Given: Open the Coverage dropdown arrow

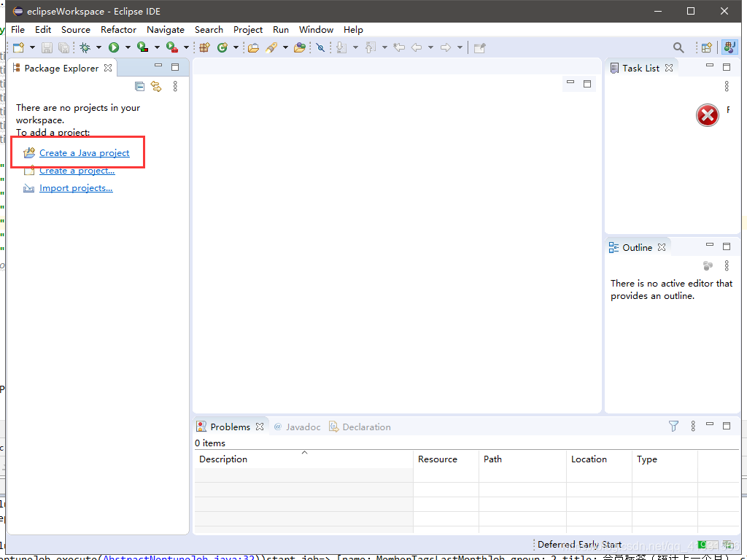Looking at the screenshot, I should 157,47.
